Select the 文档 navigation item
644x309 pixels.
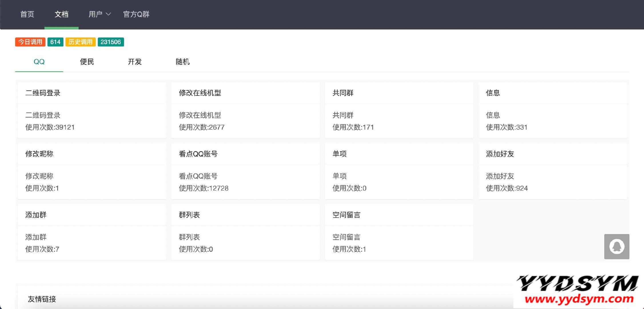(x=61, y=14)
